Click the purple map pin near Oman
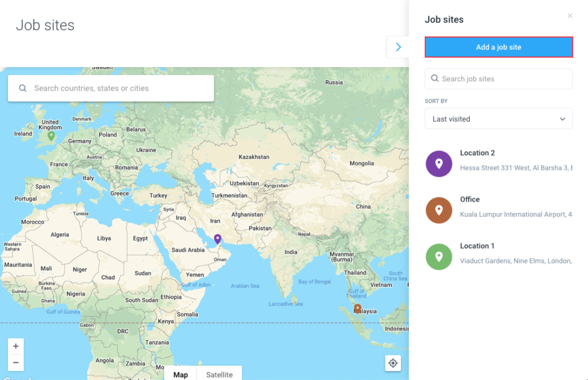 [x=217, y=239]
